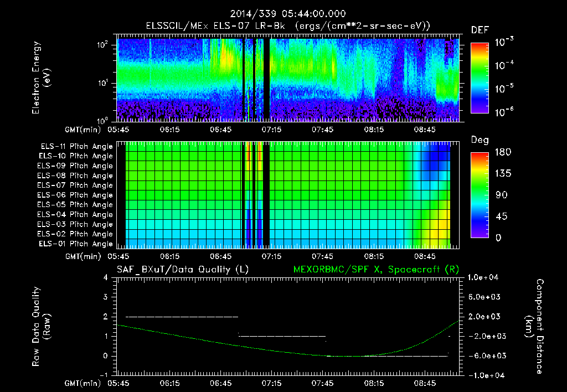This screenshot has width=567, height=392.
Task: Select the ELS-01 Pitch Angle row label
Action: 76,244
